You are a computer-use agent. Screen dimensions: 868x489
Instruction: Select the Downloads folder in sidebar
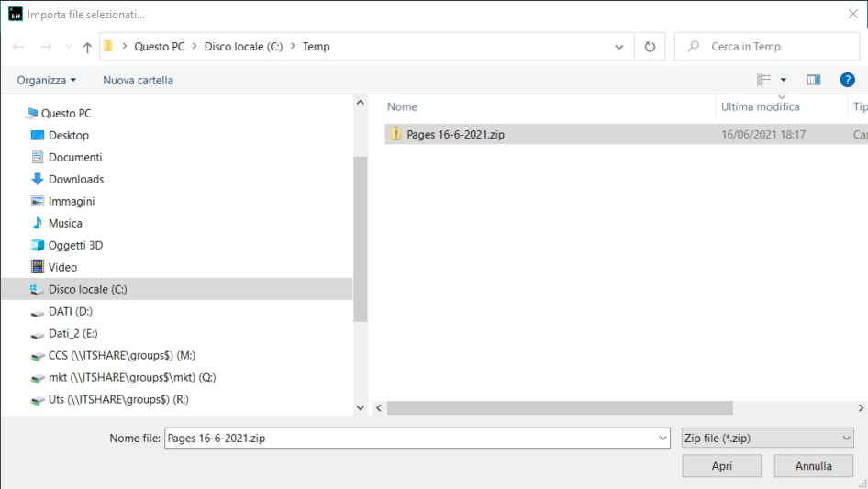76,179
